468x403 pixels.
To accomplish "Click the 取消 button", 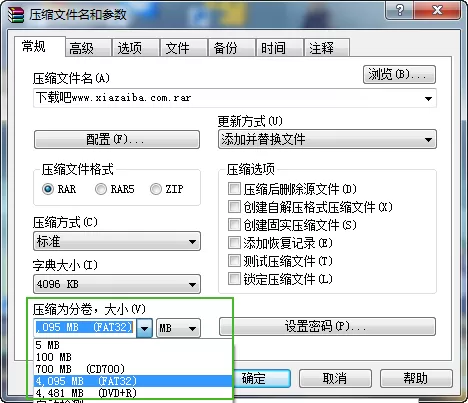I will (x=335, y=378).
